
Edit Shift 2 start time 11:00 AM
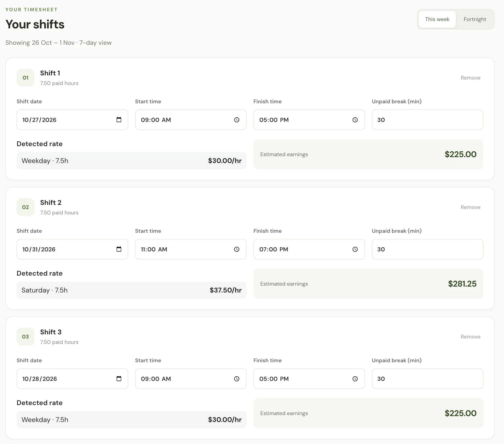tap(191, 249)
